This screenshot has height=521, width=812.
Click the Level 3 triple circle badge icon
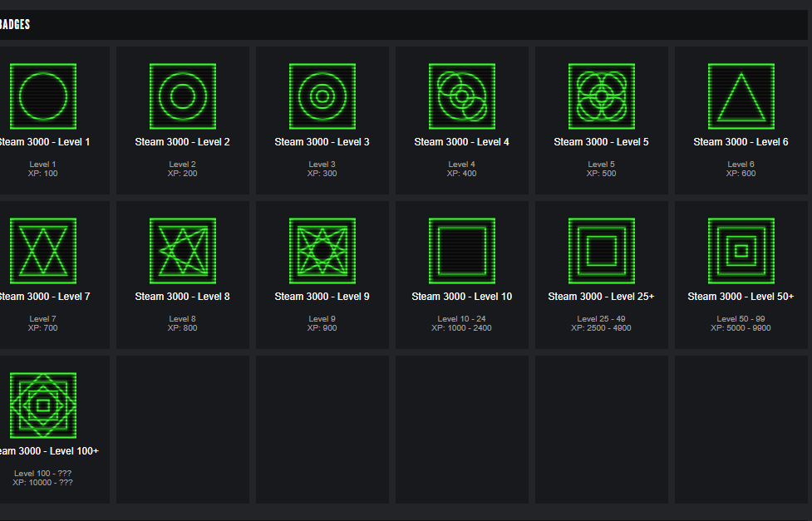pyautogui.click(x=322, y=96)
